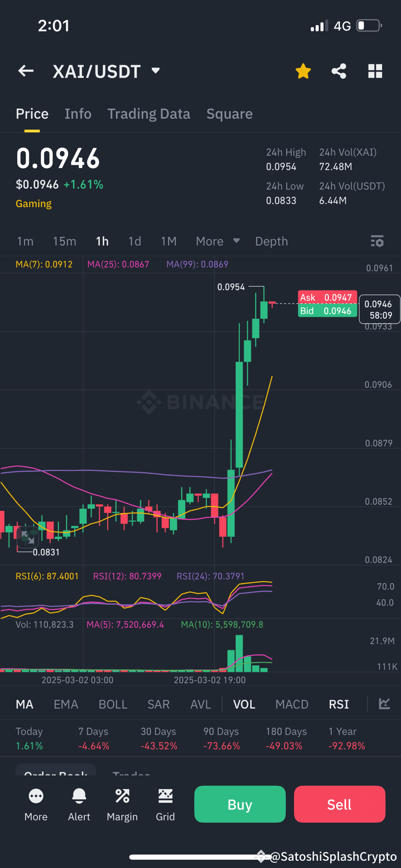
Task: Toggle the AVL indicator
Action: [x=200, y=704]
